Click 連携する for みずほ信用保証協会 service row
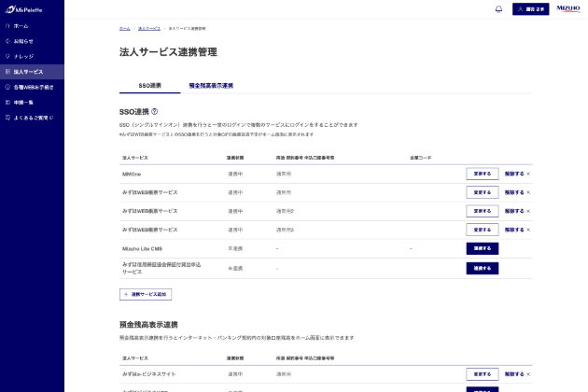588x392 pixels. pyautogui.click(x=483, y=268)
